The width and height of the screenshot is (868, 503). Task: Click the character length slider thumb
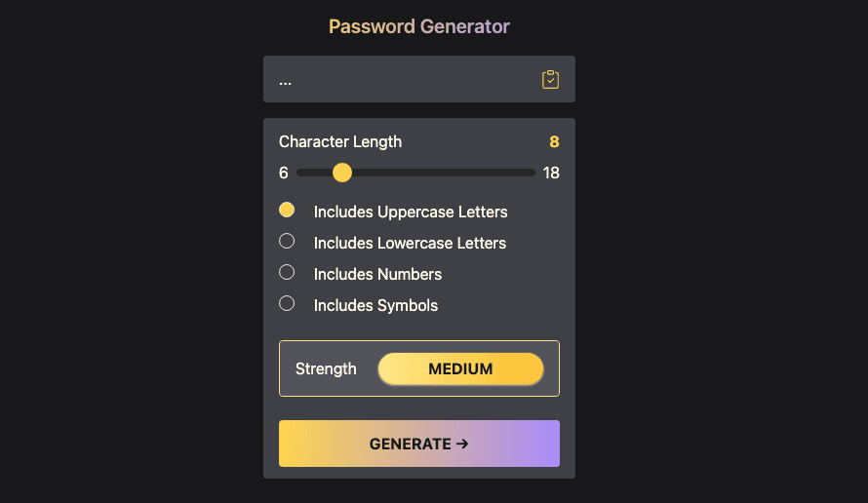pos(341,173)
